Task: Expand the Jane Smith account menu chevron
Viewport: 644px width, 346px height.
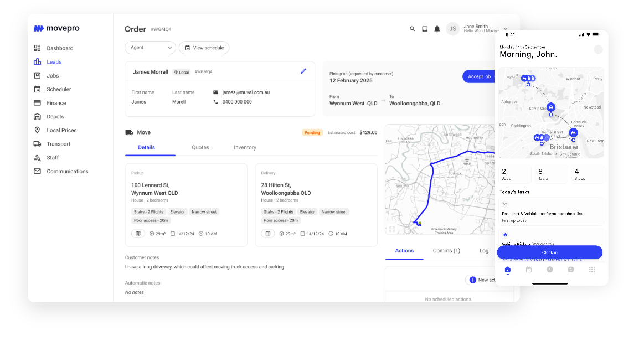Action: (x=506, y=29)
